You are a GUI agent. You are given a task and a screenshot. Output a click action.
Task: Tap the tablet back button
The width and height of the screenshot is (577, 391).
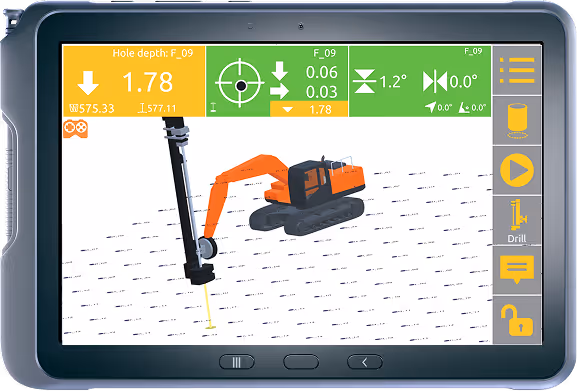[365, 362]
